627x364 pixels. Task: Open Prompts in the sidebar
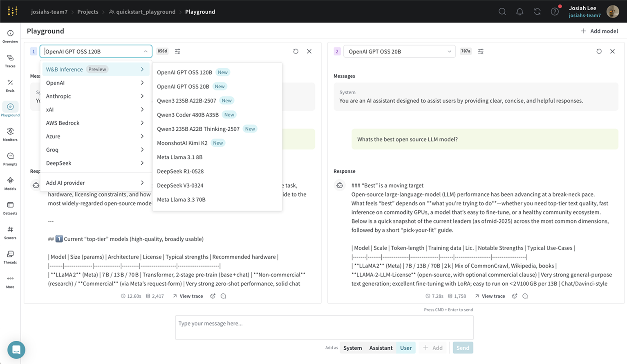[x=10, y=159]
